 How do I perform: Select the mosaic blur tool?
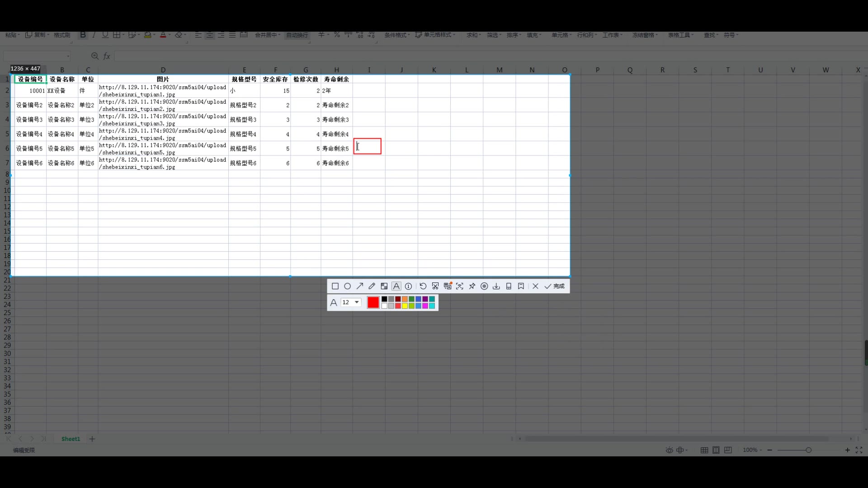click(x=384, y=286)
